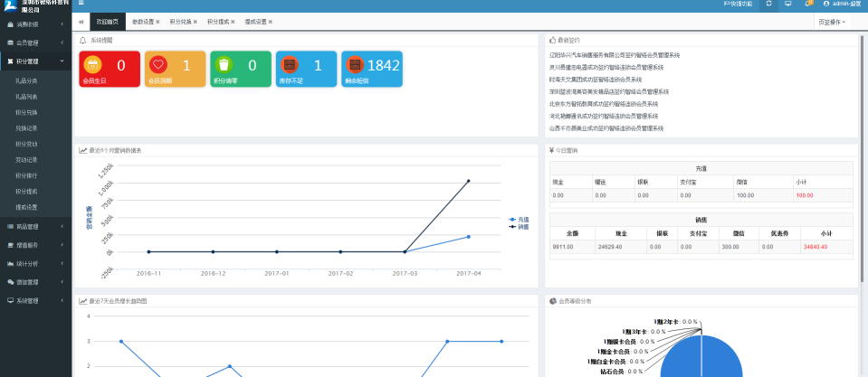This screenshot has width=868, height=377.
Task: Close the 积分兑换 tab
Action: point(196,21)
